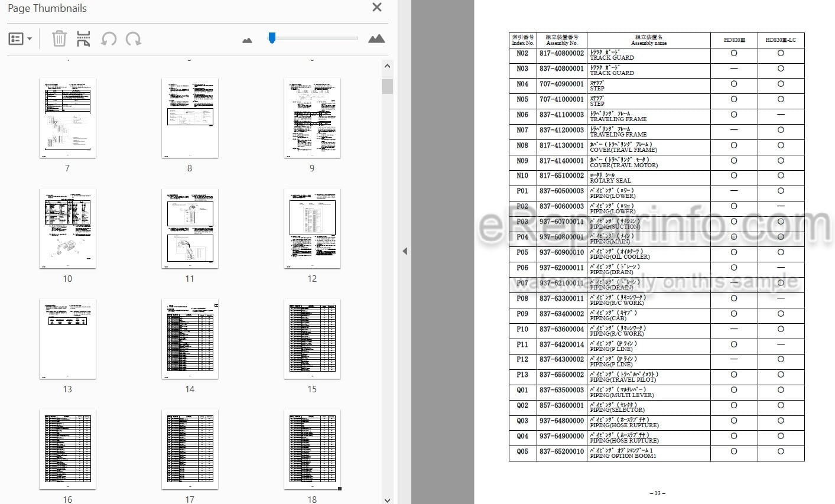Click PIPING(OIL COOLER) entry
This screenshot has height=504, width=835.
point(620,257)
